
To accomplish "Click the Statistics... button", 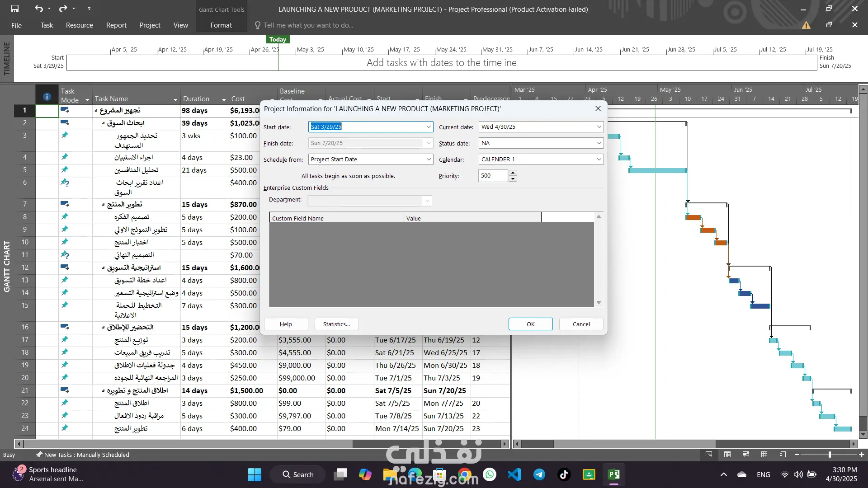I will pos(336,324).
